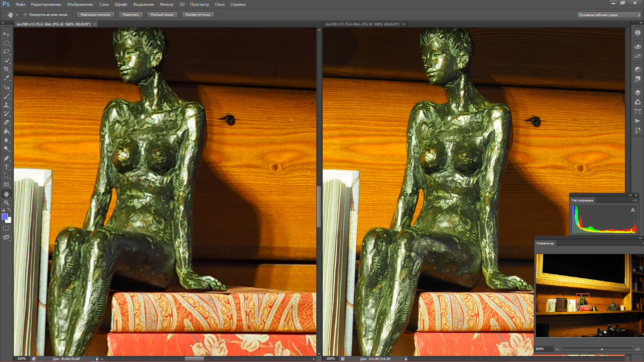Click the Navigator zoom slider
Viewport: 644px width, 362px height.
point(602,349)
